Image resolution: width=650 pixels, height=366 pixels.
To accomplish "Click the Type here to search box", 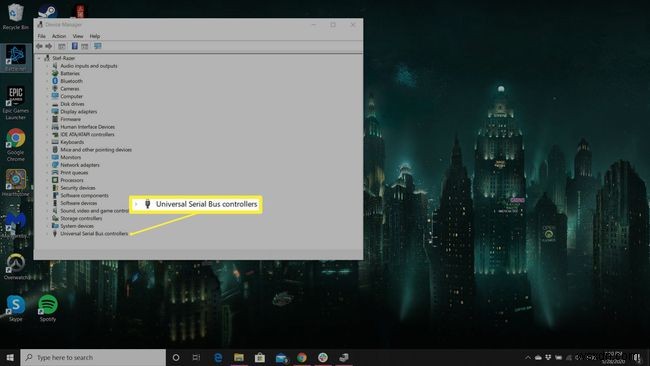I will (93, 357).
